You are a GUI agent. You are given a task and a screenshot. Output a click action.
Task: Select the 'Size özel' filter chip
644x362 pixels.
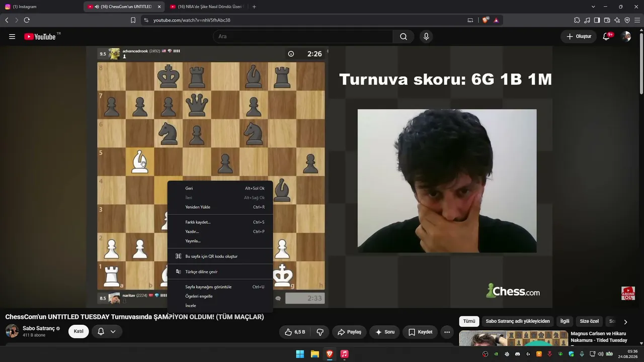[589, 321]
